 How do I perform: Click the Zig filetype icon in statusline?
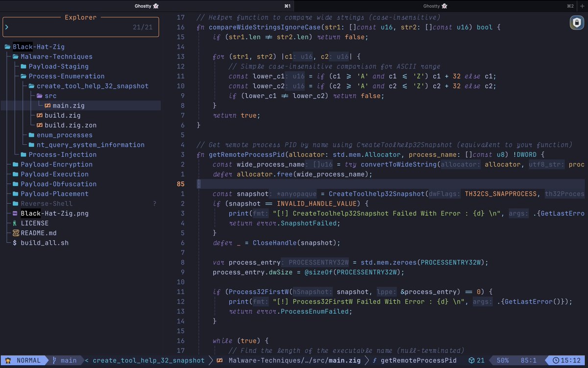(x=220, y=361)
